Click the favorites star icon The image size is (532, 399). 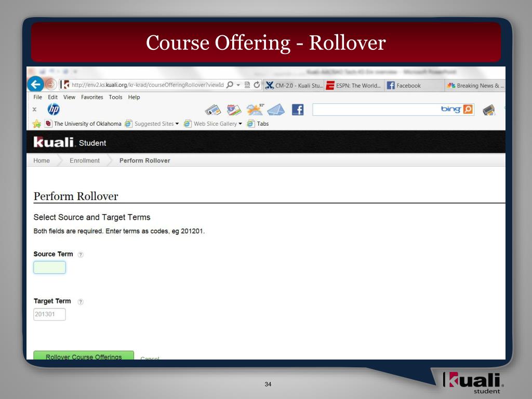[37, 124]
